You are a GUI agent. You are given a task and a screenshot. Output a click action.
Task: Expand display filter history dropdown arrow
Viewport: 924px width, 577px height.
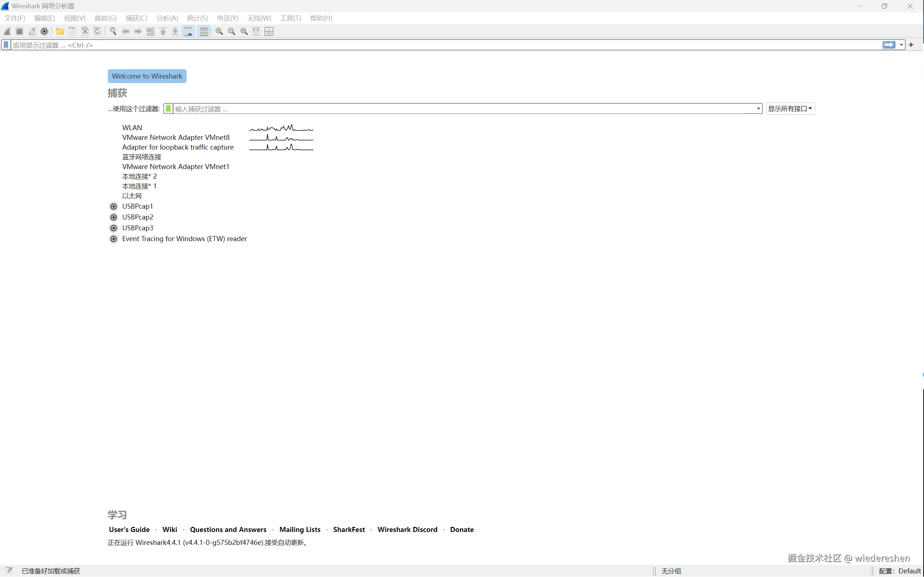[901, 45]
